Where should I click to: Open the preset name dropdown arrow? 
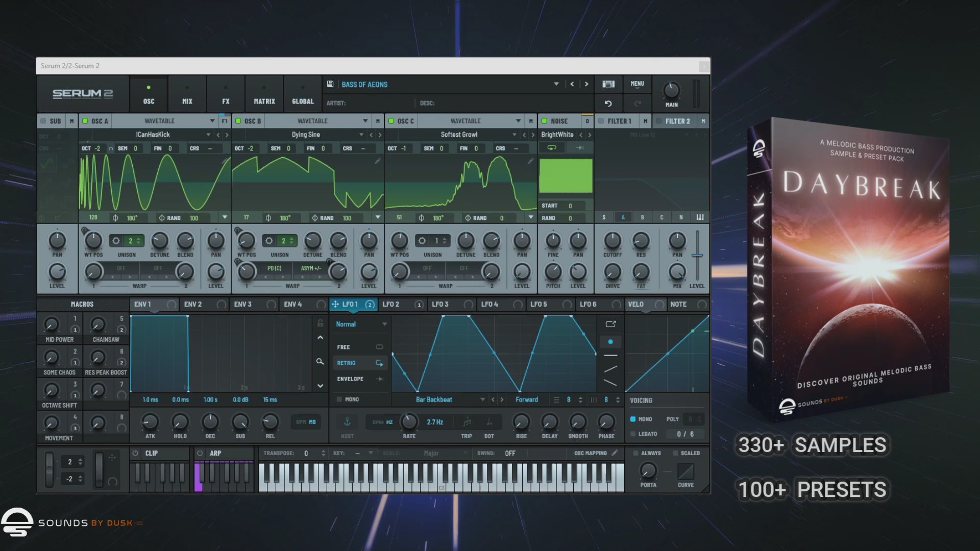click(556, 84)
